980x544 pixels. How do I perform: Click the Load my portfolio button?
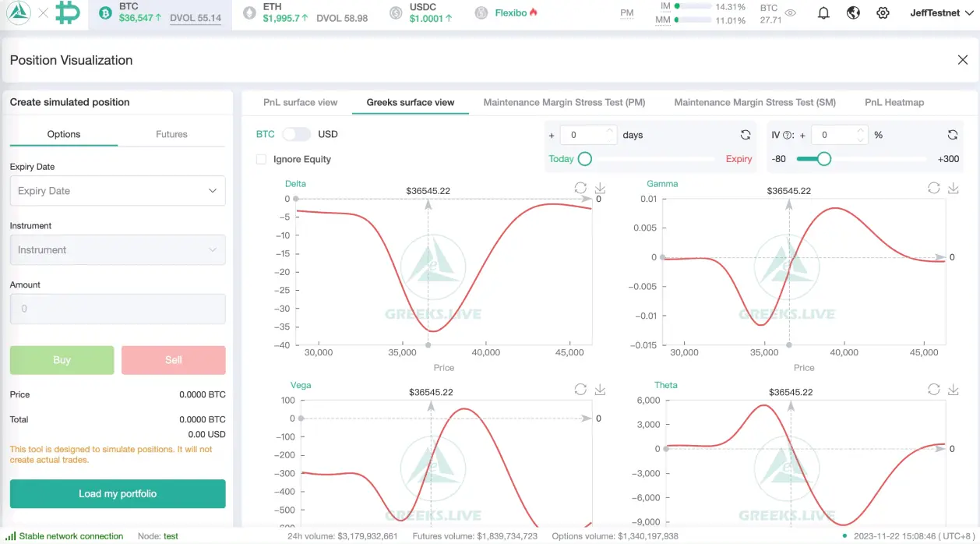tap(117, 493)
